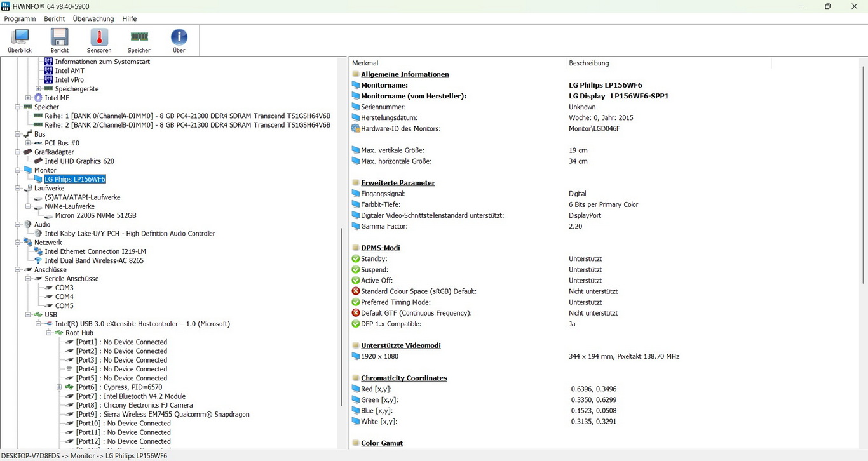Click the Speicher memory module icon

click(139, 41)
